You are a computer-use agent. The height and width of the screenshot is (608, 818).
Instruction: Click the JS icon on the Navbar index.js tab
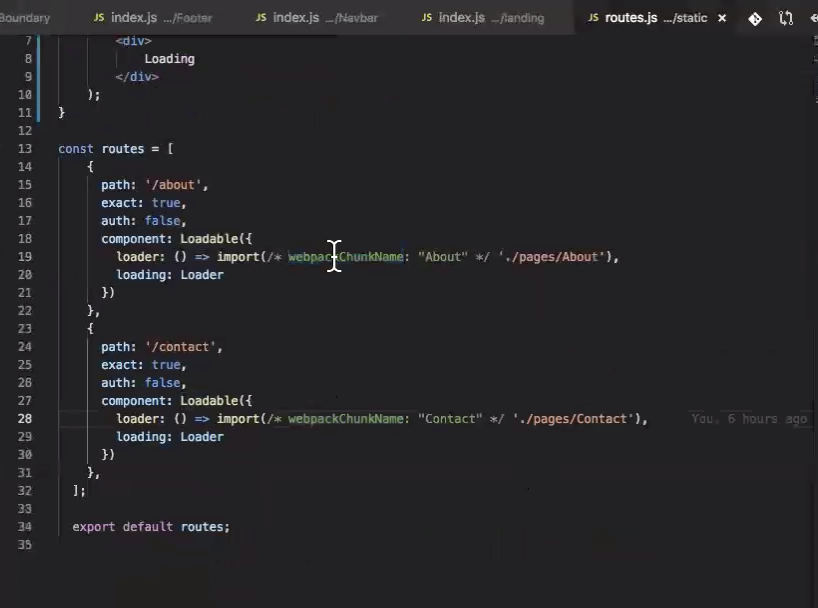(x=260, y=17)
